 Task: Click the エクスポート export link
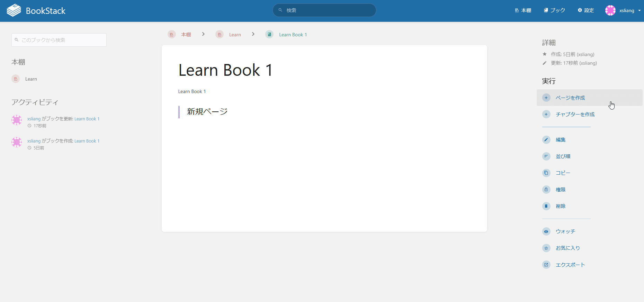[x=570, y=265]
